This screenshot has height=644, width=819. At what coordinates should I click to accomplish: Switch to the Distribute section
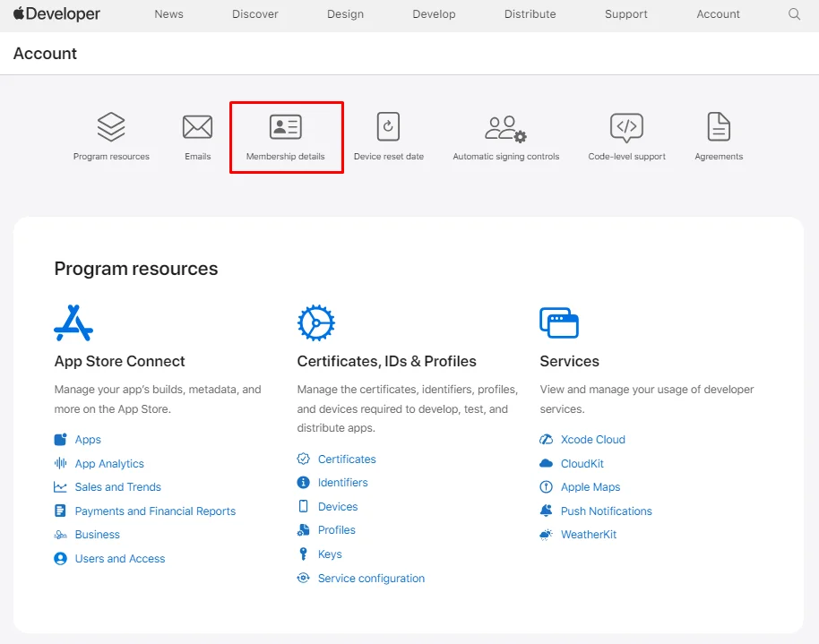[530, 14]
